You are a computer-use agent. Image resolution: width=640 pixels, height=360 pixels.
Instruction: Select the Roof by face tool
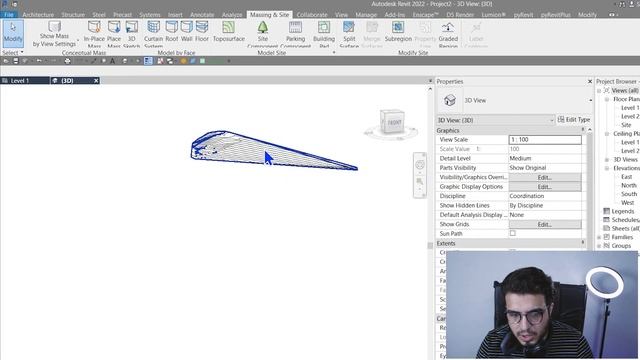[x=172, y=32]
